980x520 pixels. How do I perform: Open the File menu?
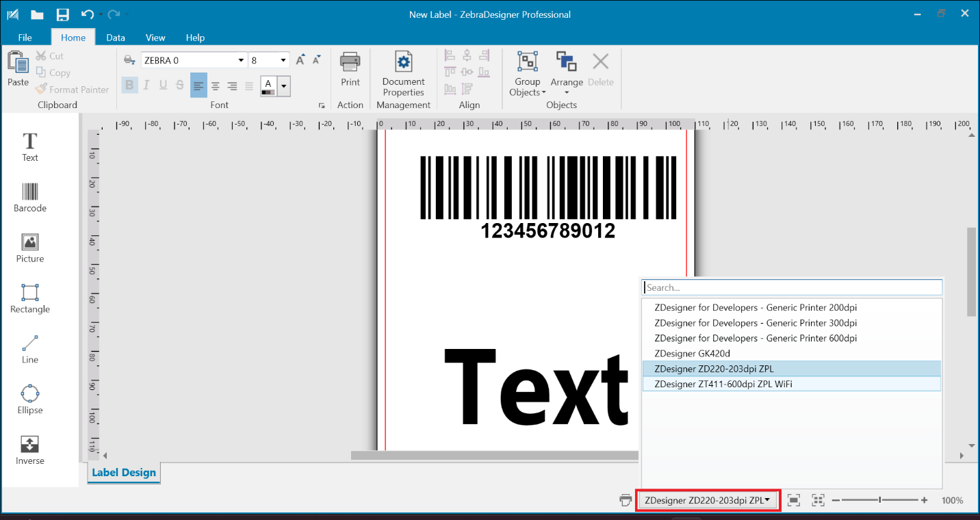pos(25,38)
